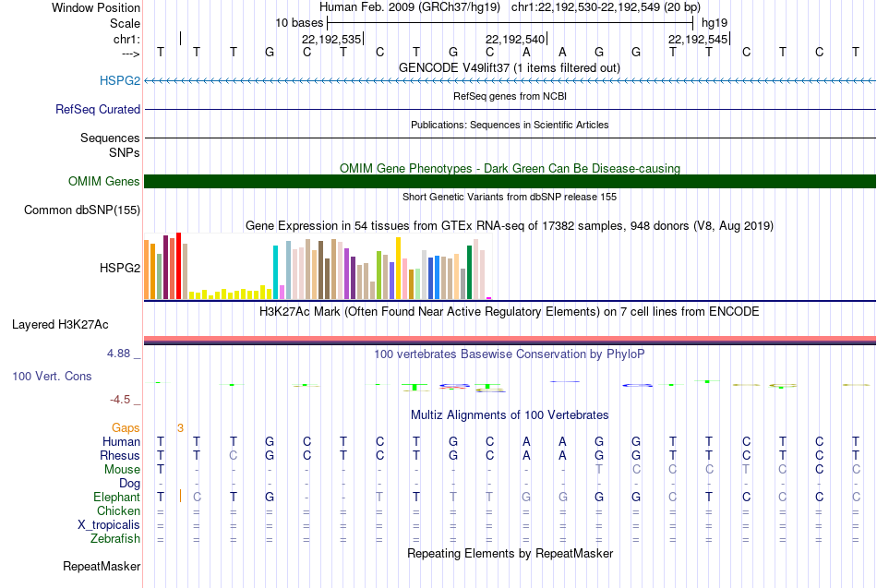This screenshot has width=877, height=588.
Task: Select the Sequences track label
Action: (110, 138)
